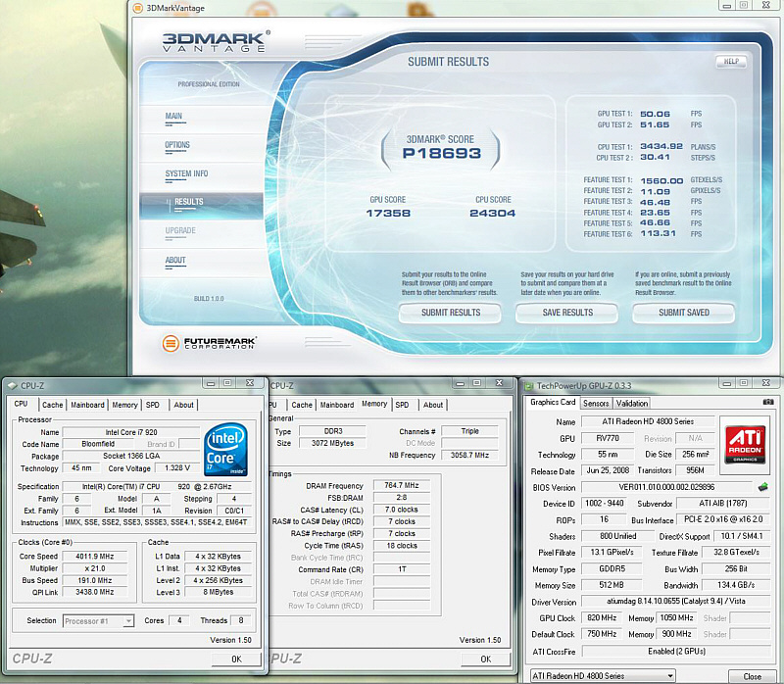Click the Multiplier x 21.0 value
784x684 pixels.
(x=94, y=568)
